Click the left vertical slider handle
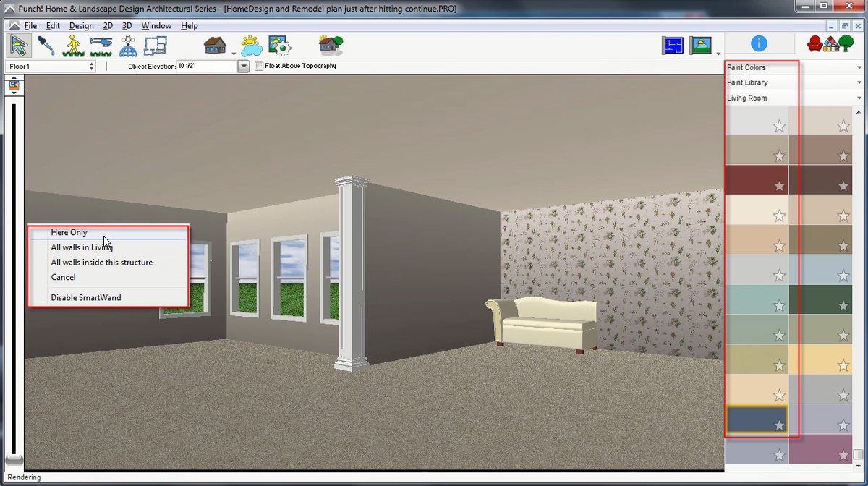 [14, 460]
